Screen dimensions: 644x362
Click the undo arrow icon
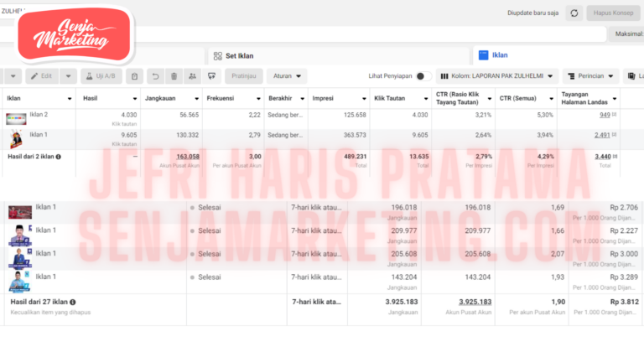click(155, 76)
